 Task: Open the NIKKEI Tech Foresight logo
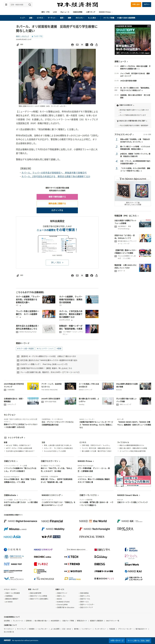95,529
